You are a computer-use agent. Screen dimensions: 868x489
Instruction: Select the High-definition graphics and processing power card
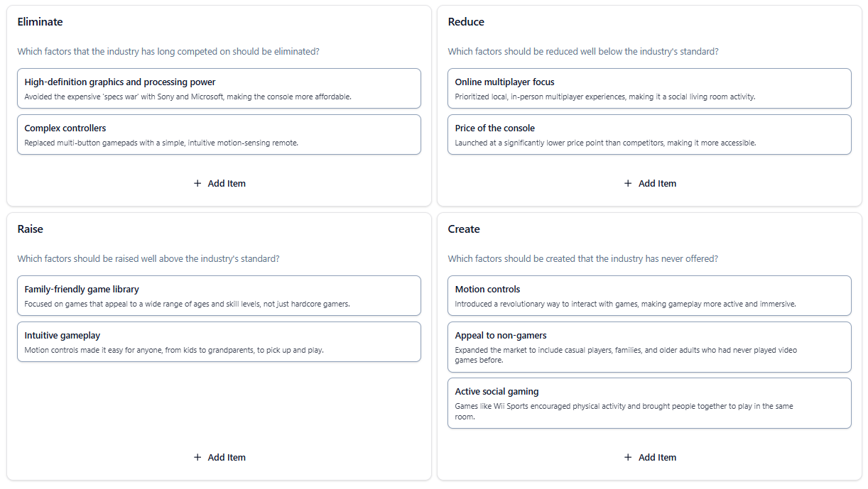(219, 89)
